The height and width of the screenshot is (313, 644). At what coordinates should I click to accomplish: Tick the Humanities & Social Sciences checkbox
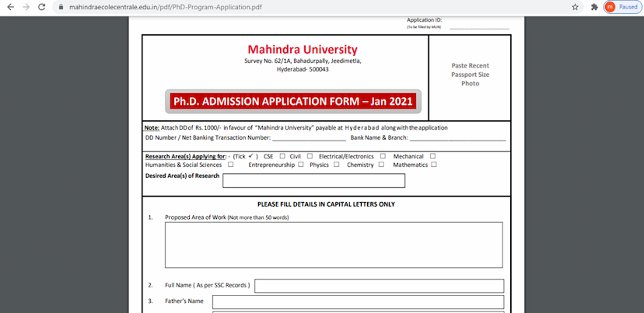pyautogui.click(x=230, y=165)
